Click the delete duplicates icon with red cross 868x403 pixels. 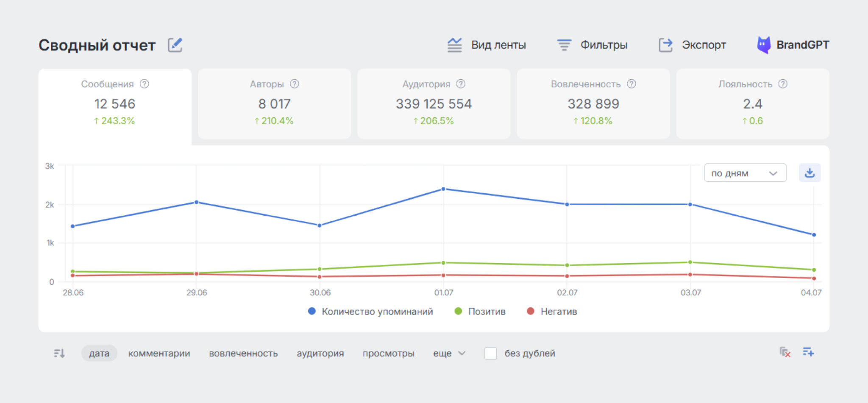point(784,353)
